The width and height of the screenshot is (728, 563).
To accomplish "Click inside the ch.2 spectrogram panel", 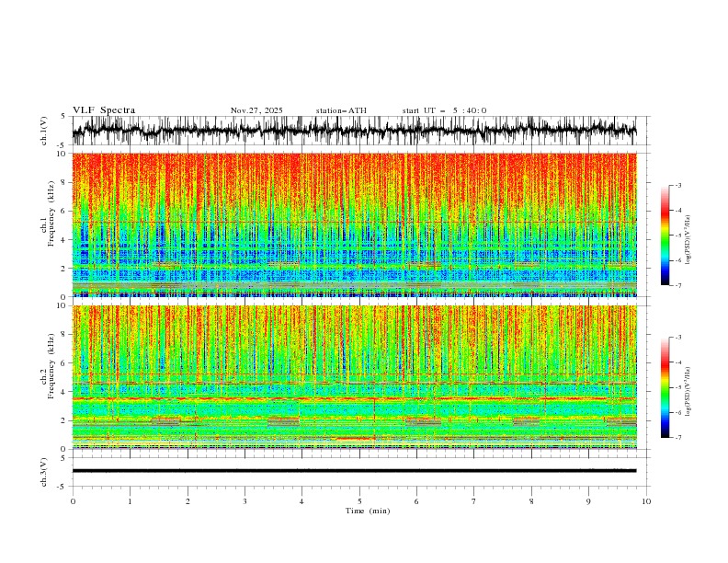I will pyautogui.click(x=354, y=377).
